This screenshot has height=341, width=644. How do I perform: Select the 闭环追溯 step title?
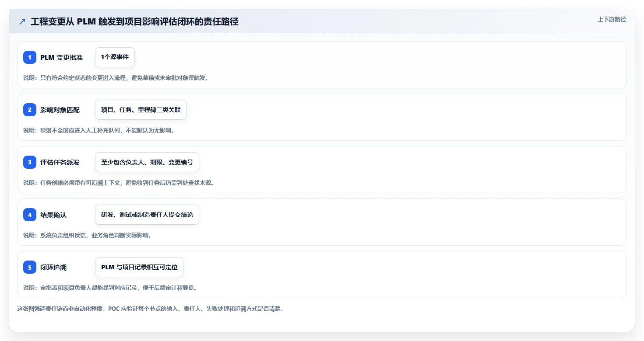point(53,267)
